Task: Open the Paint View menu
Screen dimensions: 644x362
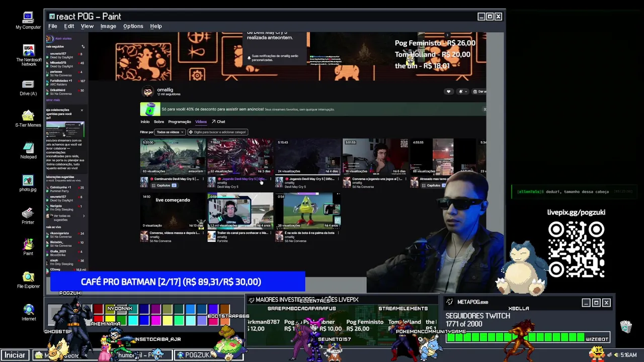Action: 87,26
